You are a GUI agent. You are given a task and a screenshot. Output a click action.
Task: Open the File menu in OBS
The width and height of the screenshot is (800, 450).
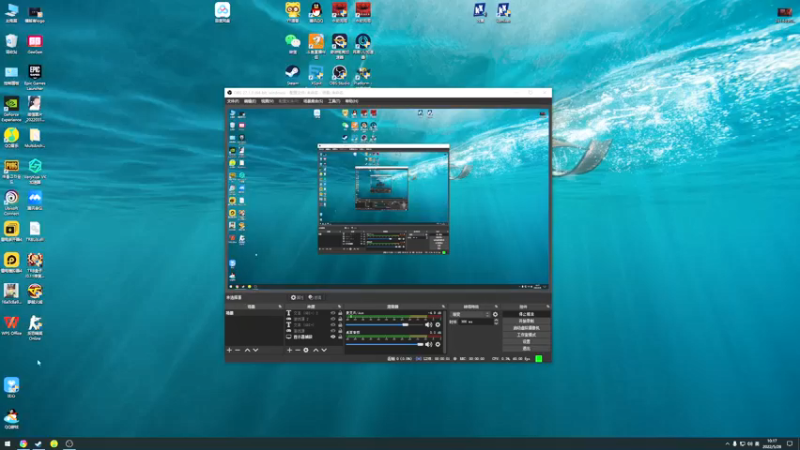pyautogui.click(x=233, y=101)
